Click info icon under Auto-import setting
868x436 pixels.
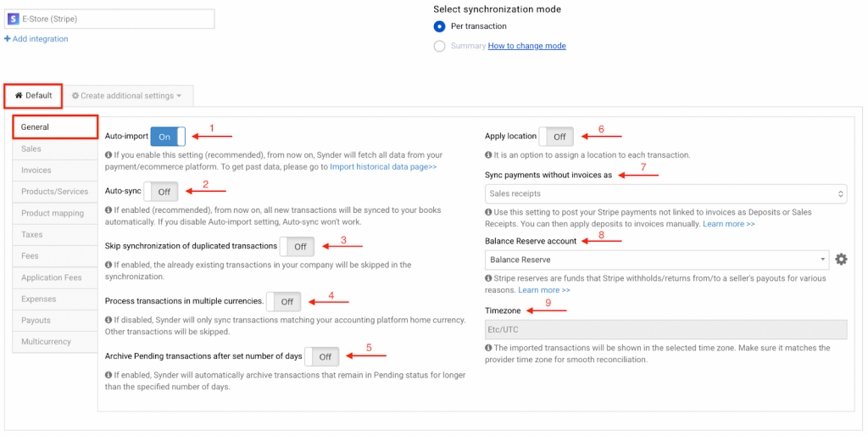tap(109, 155)
